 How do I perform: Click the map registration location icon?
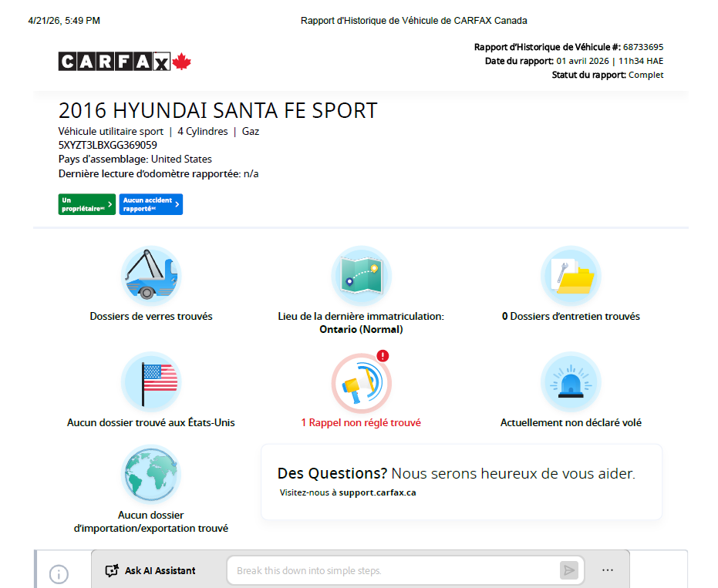point(361,276)
